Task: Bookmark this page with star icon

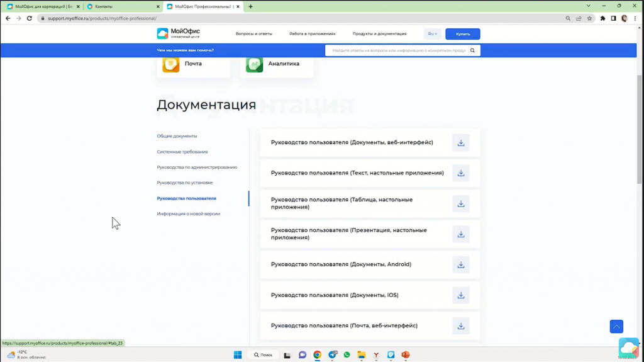Action: [x=589, y=18]
